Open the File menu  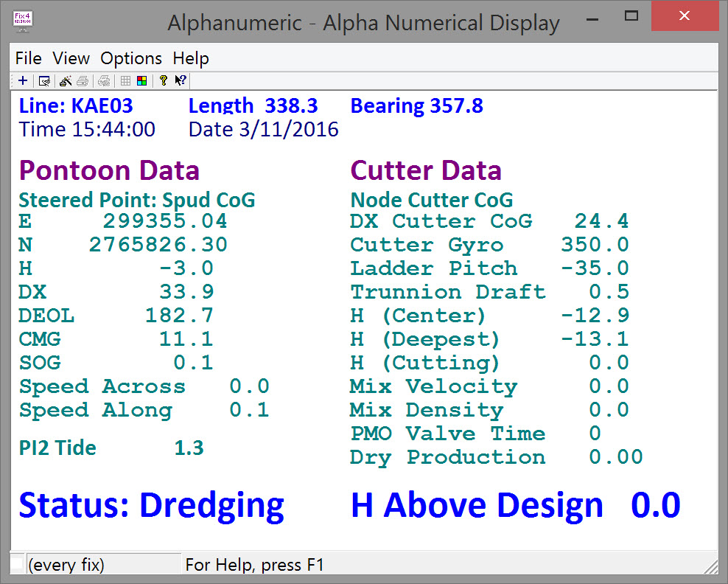[x=28, y=58]
